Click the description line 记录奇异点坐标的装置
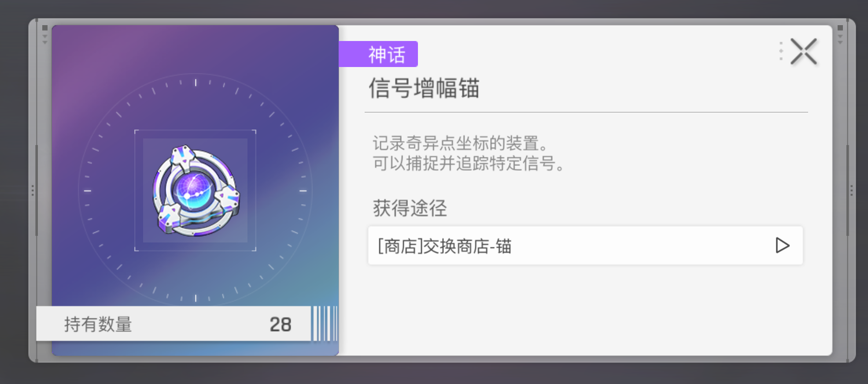The image size is (868, 384). pyautogui.click(x=460, y=143)
